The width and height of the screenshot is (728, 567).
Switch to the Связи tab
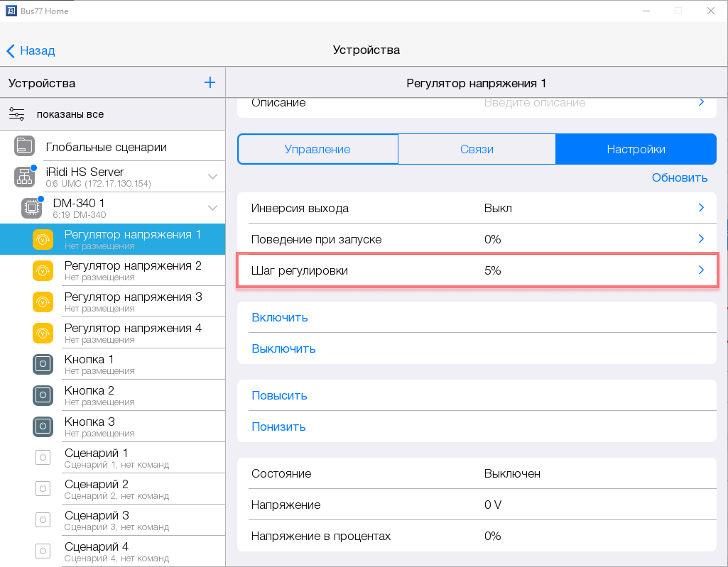click(477, 149)
